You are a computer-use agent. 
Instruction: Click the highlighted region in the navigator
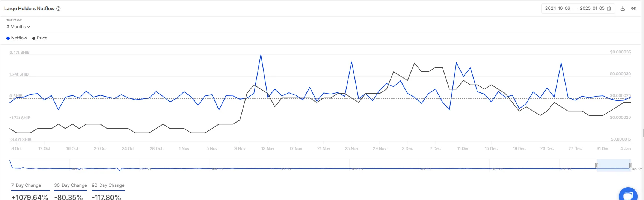point(614,165)
